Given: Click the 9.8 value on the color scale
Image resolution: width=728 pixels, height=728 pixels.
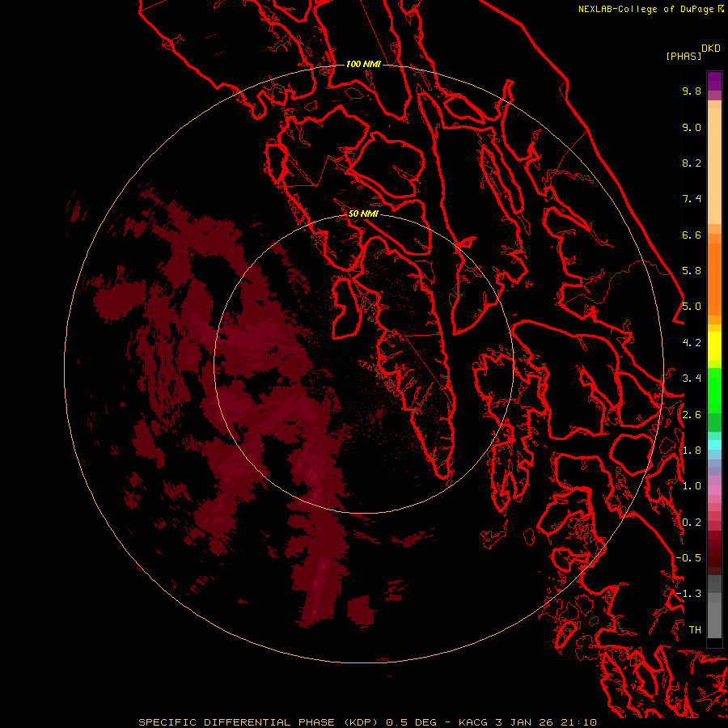Looking at the screenshot, I should [x=692, y=91].
